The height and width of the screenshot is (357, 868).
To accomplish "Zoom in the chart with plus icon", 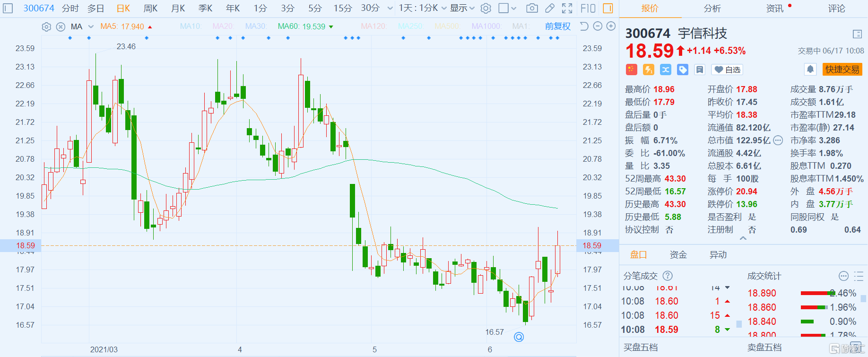I will point(611,26).
